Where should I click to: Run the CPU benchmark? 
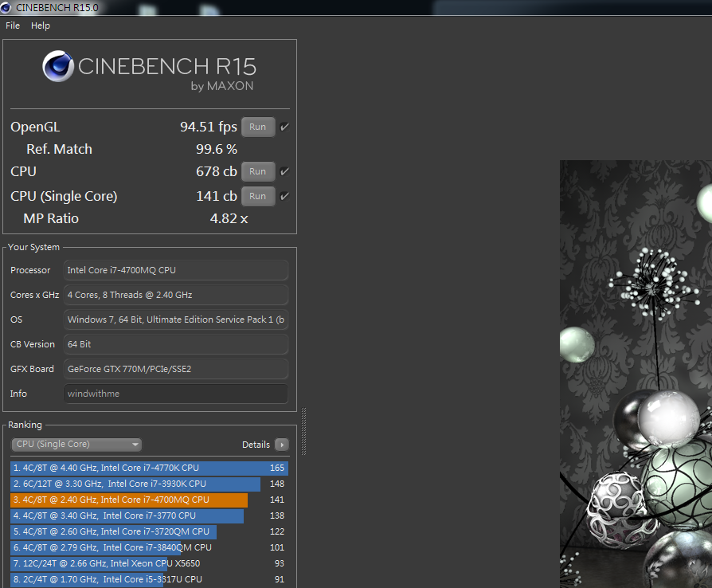(257, 171)
